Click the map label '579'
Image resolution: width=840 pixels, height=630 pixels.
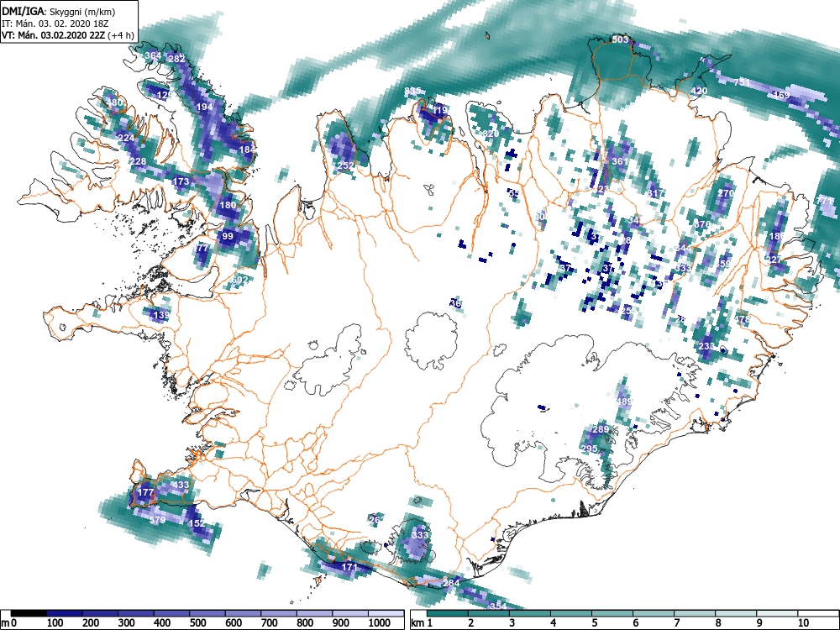click(x=158, y=520)
